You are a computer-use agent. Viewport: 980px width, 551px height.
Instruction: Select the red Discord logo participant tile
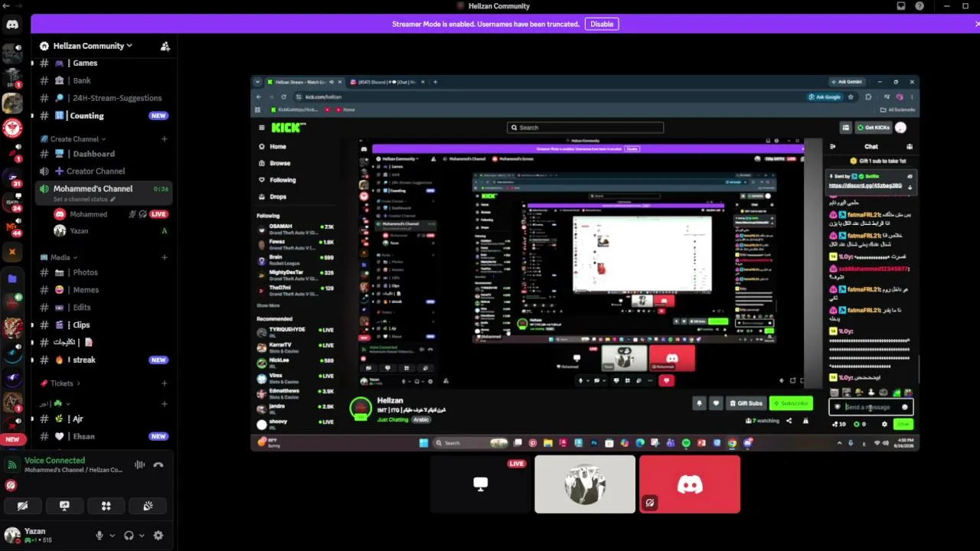[x=690, y=484]
